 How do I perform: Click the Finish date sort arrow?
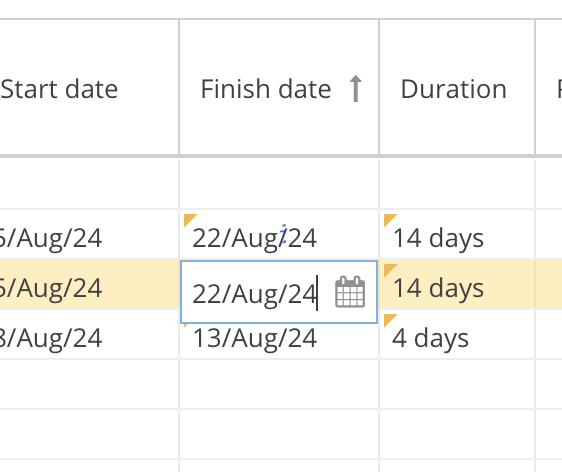pos(356,89)
